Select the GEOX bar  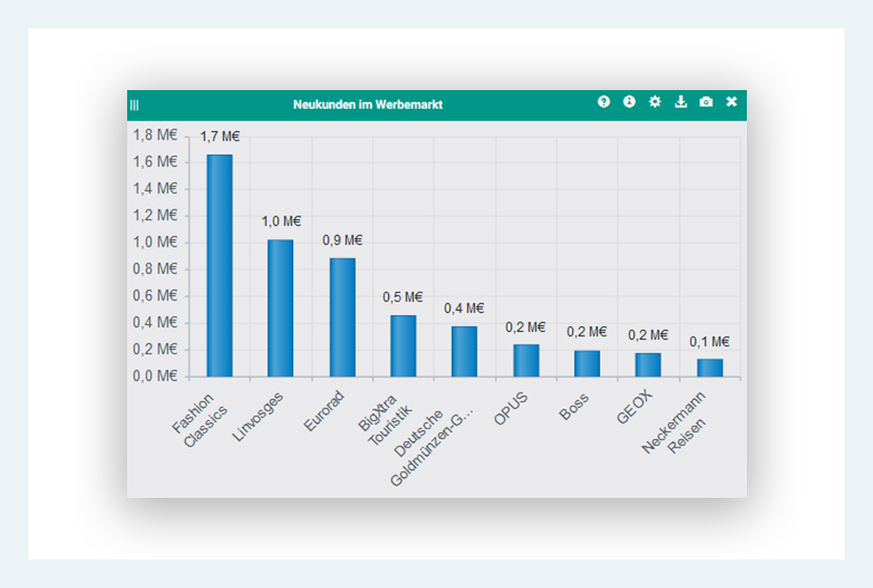648,365
